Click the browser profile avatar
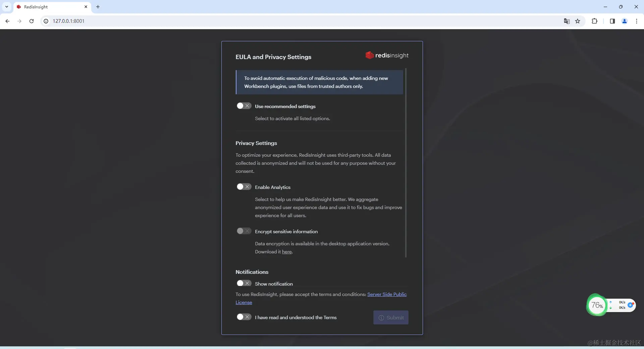The width and height of the screenshot is (644, 349). pyautogui.click(x=625, y=21)
